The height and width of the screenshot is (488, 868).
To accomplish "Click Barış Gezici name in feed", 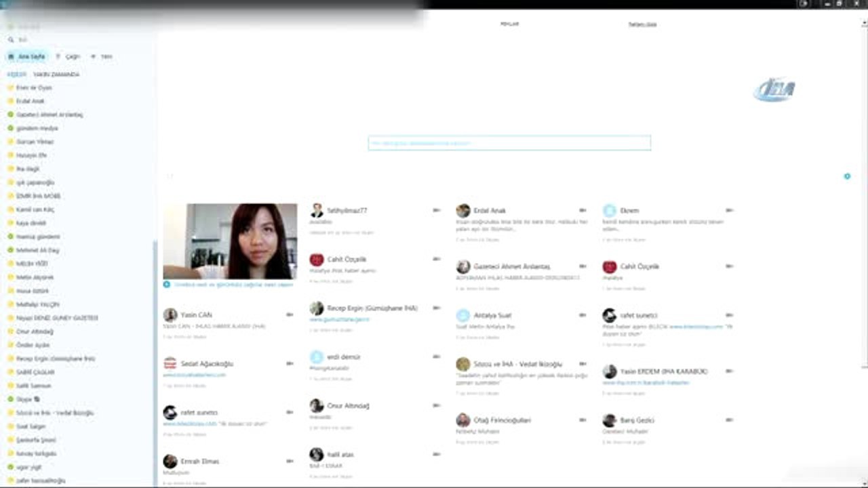I will [637, 420].
